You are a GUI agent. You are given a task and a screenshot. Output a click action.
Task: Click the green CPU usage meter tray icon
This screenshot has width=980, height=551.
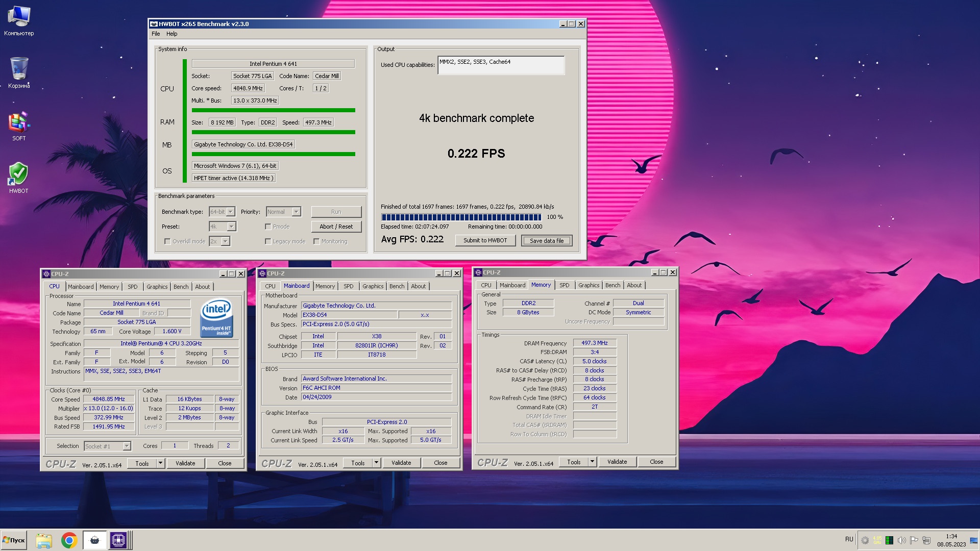tap(889, 540)
